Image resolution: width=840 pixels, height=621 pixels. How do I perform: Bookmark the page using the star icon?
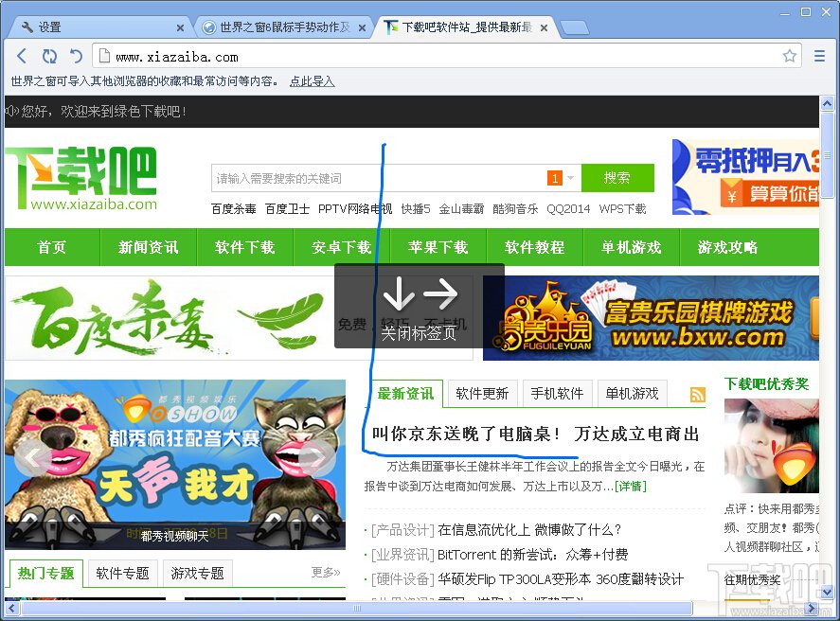click(x=789, y=56)
